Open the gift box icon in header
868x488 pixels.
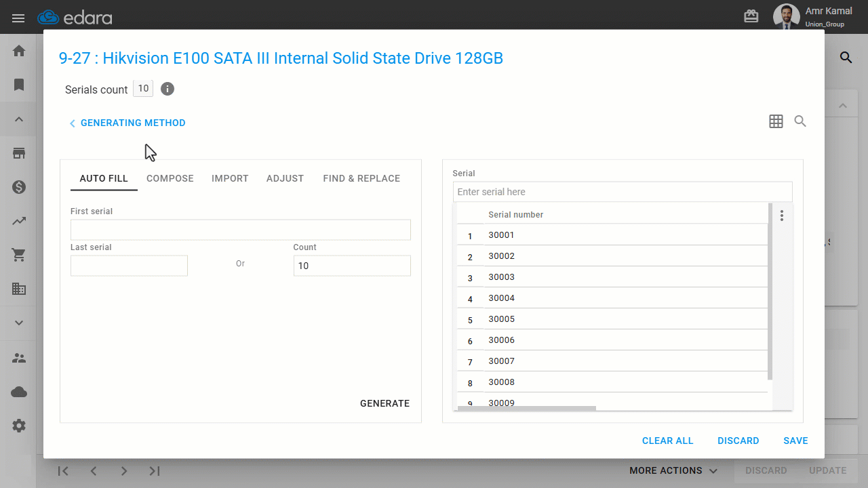[x=751, y=16]
